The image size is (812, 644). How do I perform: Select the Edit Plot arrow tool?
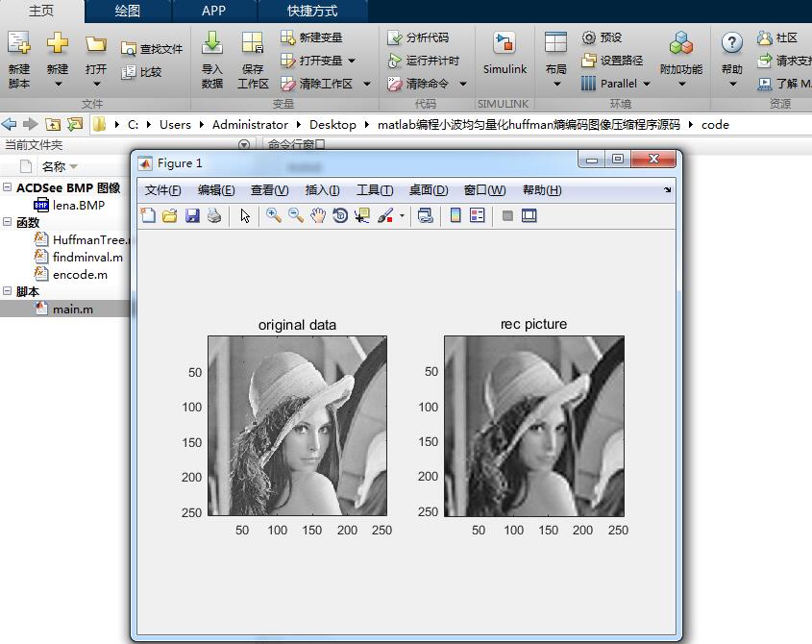pyautogui.click(x=245, y=215)
